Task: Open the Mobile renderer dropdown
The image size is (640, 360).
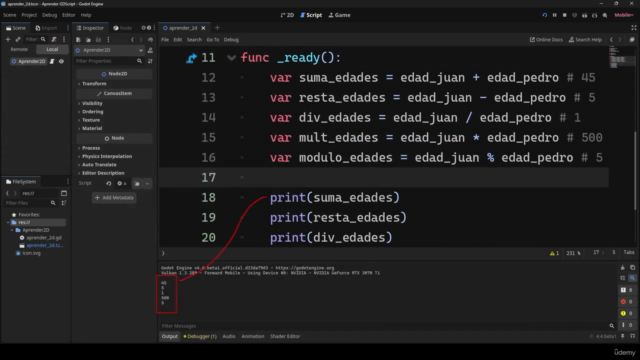Action: tap(624, 15)
